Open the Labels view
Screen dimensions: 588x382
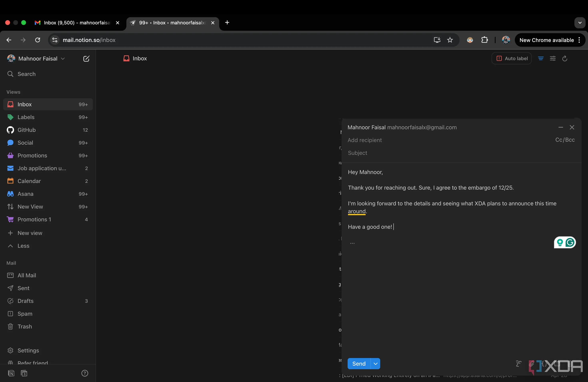[x=48, y=117]
